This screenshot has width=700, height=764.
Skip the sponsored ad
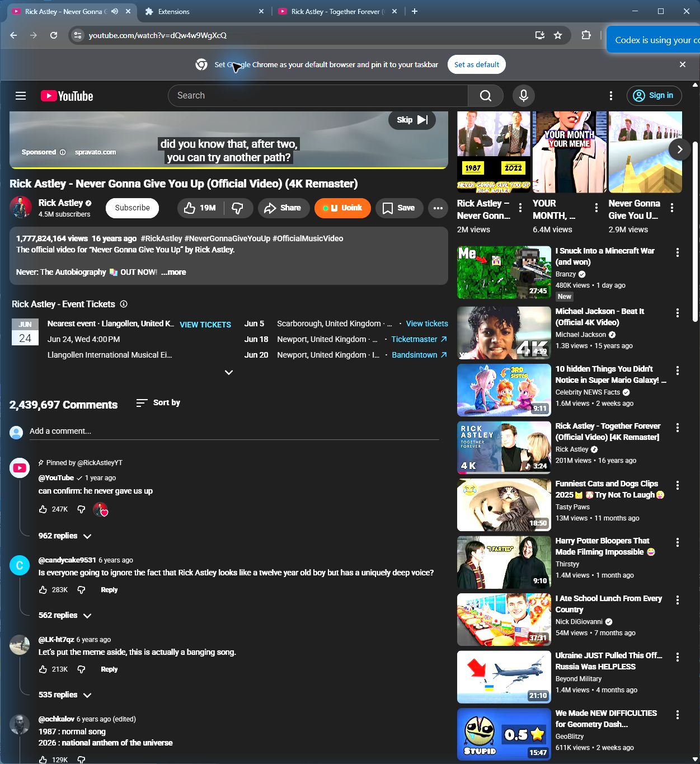412,120
